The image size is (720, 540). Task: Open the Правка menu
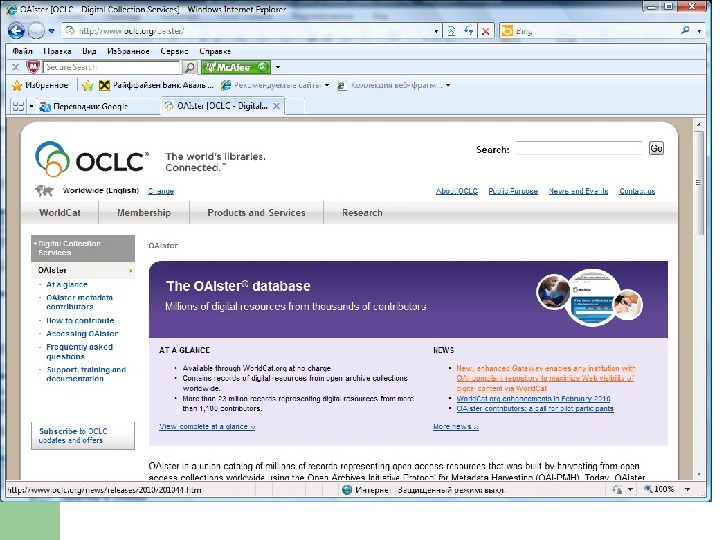(x=57, y=51)
